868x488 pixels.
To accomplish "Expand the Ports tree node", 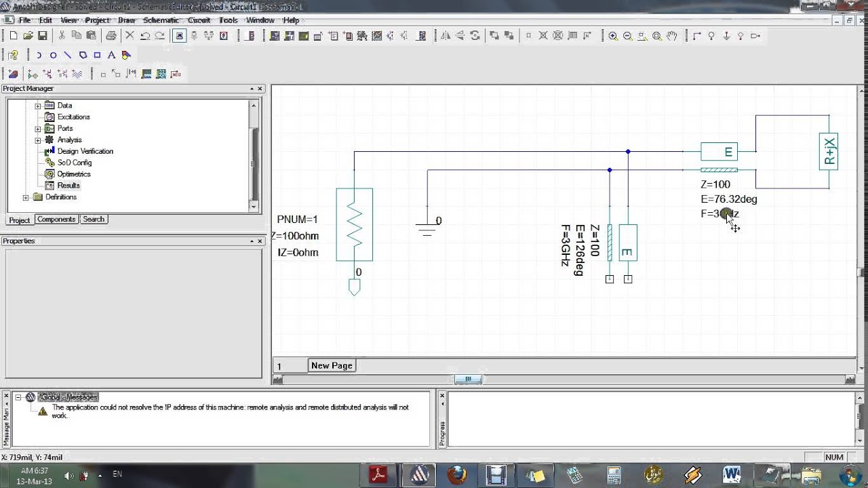I will coord(38,129).
